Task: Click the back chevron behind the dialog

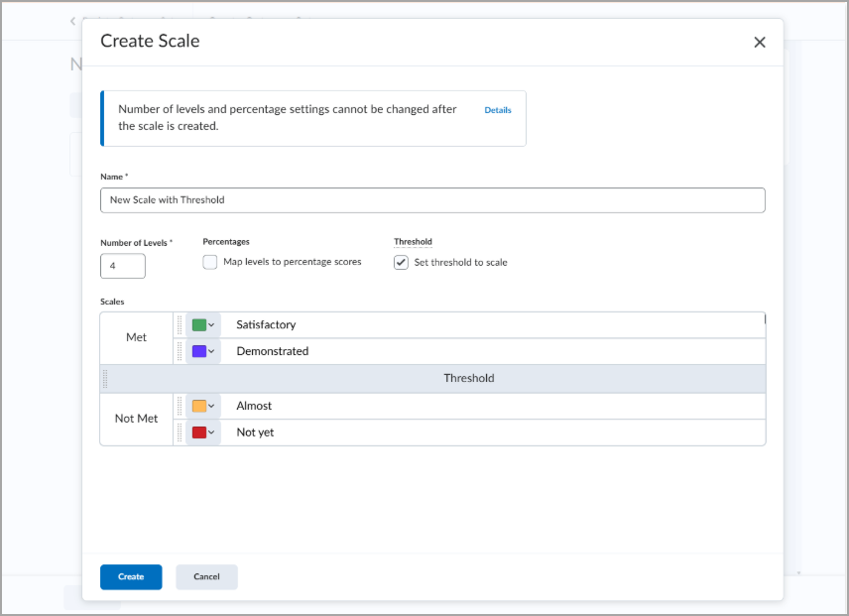Action: click(x=72, y=21)
